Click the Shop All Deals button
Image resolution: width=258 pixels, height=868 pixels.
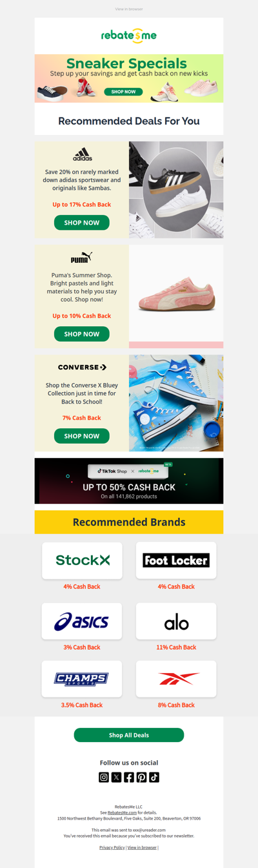(x=129, y=735)
